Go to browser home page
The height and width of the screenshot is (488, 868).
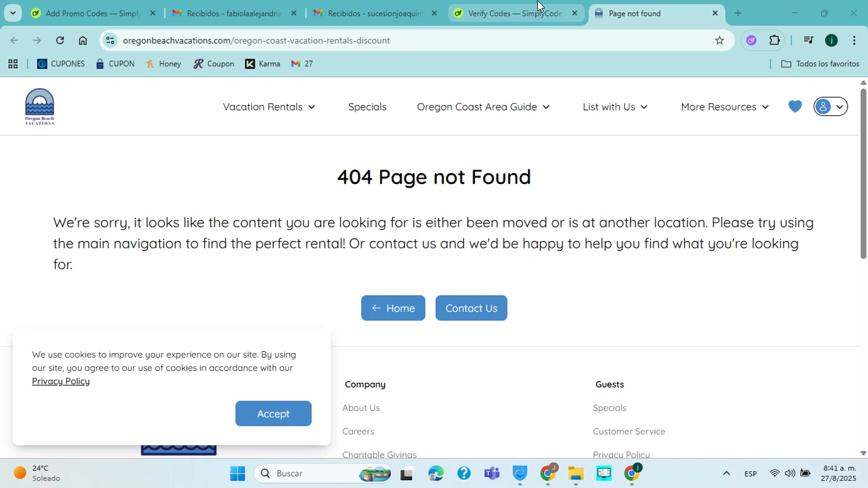pos(83,41)
